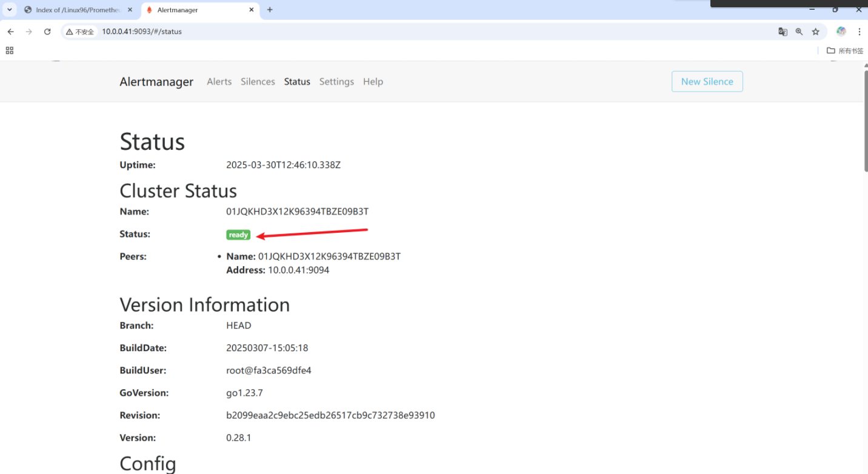The height and width of the screenshot is (474, 868).
Task: Open the Help nav item
Action: pos(373,82)
